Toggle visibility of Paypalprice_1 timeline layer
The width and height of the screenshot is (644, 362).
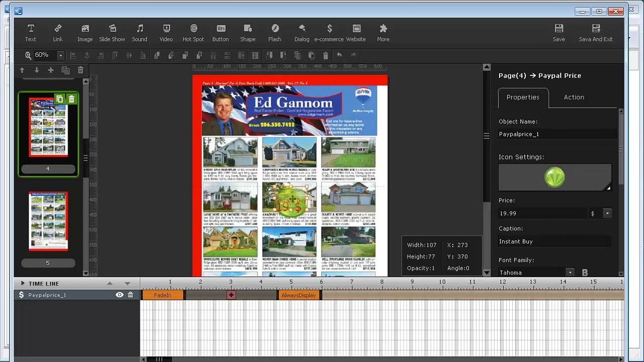(119, 295)
